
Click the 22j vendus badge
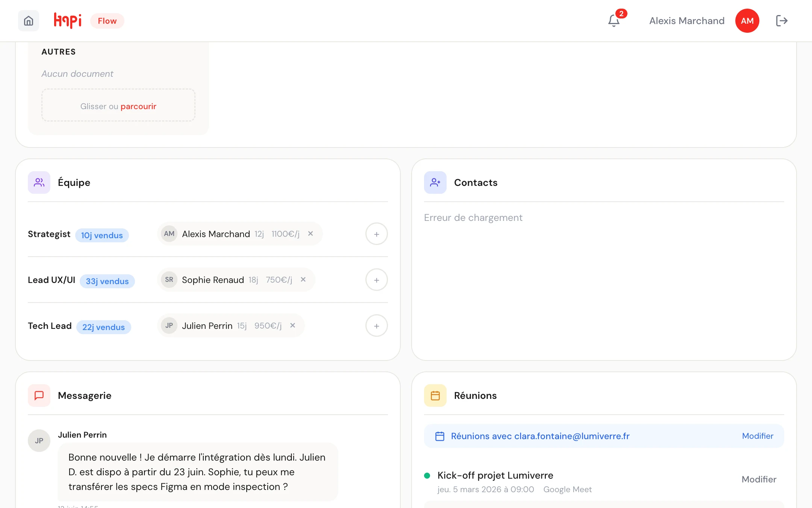pos(103,327)
